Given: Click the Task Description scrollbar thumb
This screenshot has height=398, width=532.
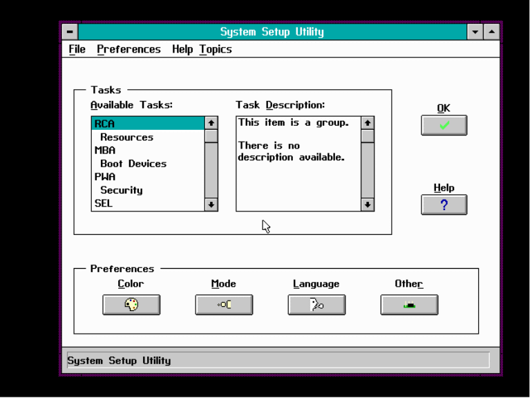Looking at the screenshot, I should (x=368, y=136).
